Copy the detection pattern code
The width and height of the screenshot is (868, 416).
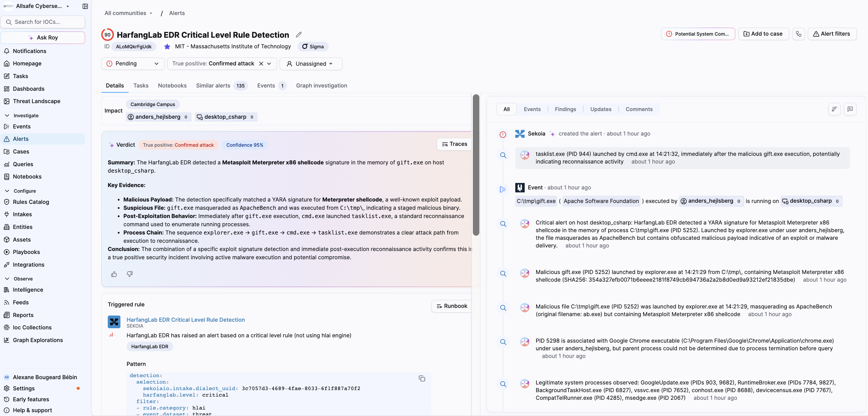tap(422, 379)
